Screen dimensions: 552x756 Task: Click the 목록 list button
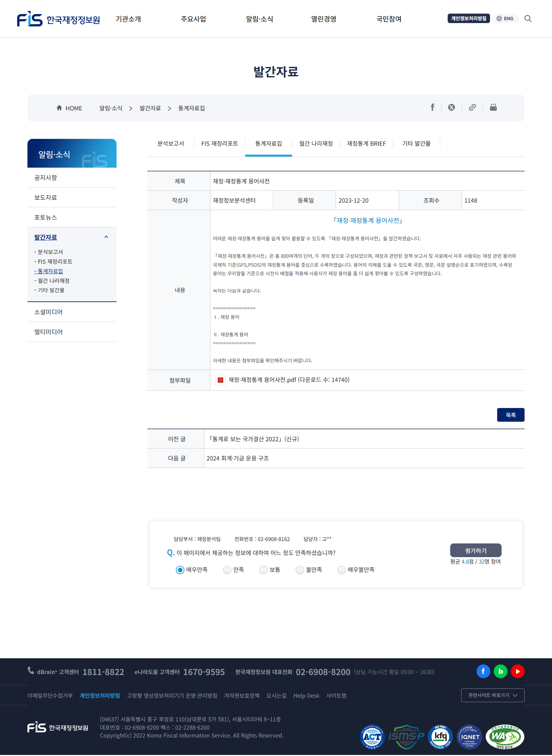tap(511, 415)
